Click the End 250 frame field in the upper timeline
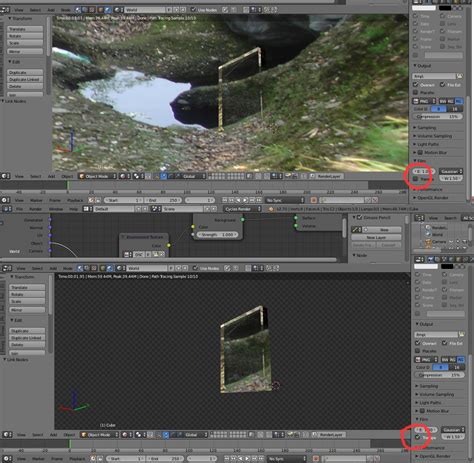The width and height of the screenshot is (474, 463). point(163,200)
